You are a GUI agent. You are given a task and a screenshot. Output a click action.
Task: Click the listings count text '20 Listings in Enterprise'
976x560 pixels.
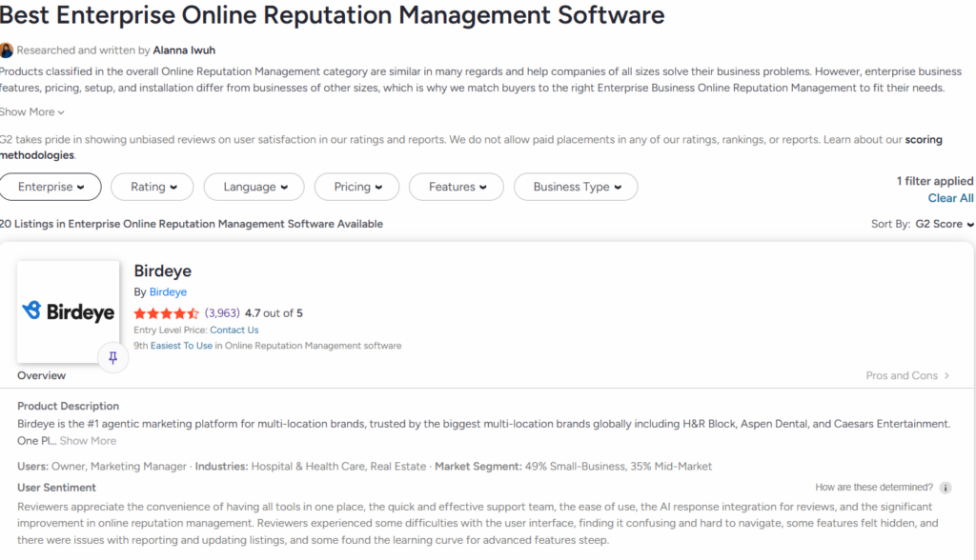click(191, 224)
